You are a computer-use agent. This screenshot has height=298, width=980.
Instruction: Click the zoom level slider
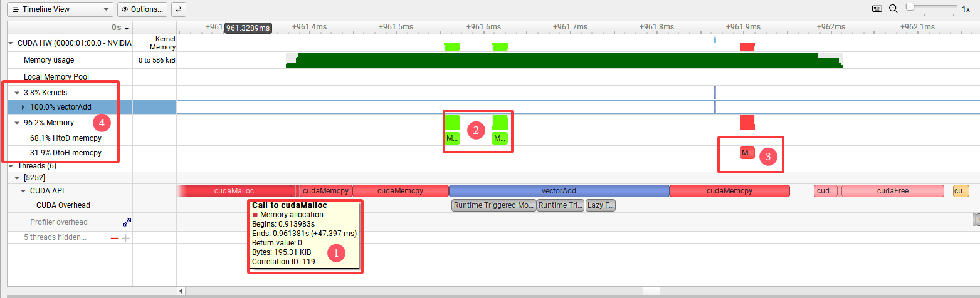(x=930, y=7)
